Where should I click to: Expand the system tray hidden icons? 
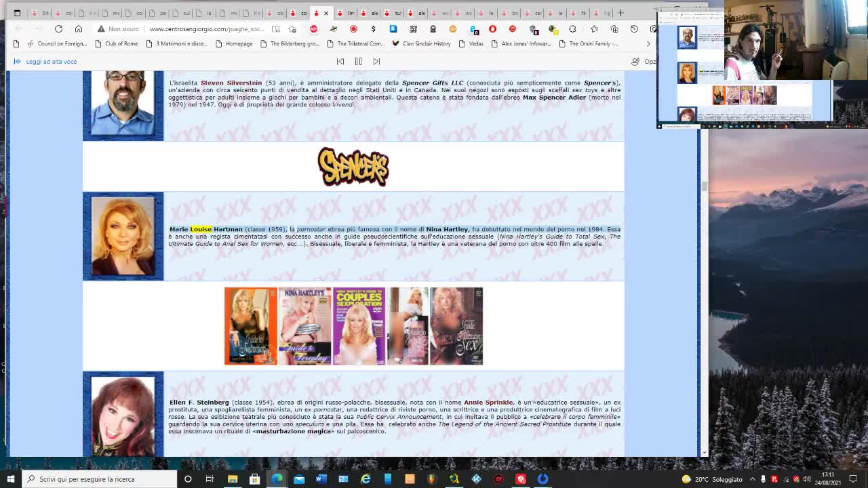pyautogui.click(x=752, y=479)
